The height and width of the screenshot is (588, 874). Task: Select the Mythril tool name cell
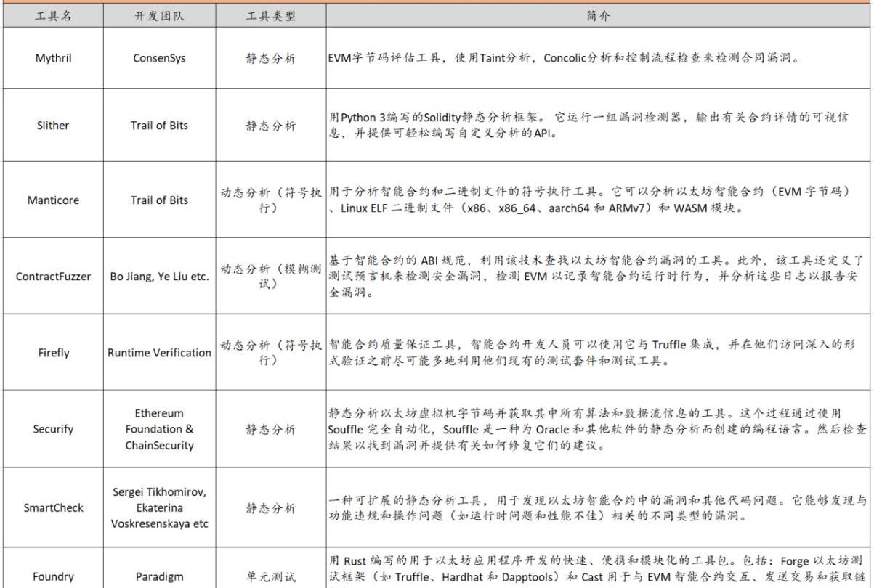click(53, 58)
